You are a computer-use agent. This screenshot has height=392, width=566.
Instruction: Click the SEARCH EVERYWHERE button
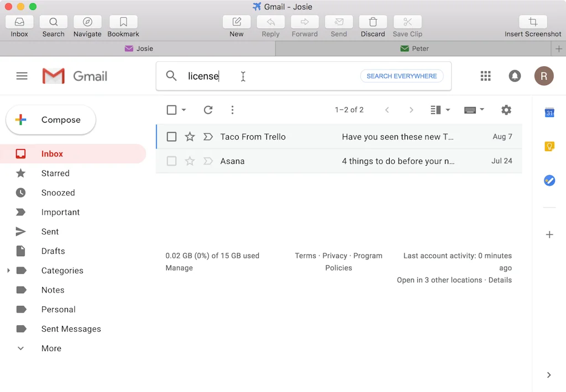[x=402, y=76]
